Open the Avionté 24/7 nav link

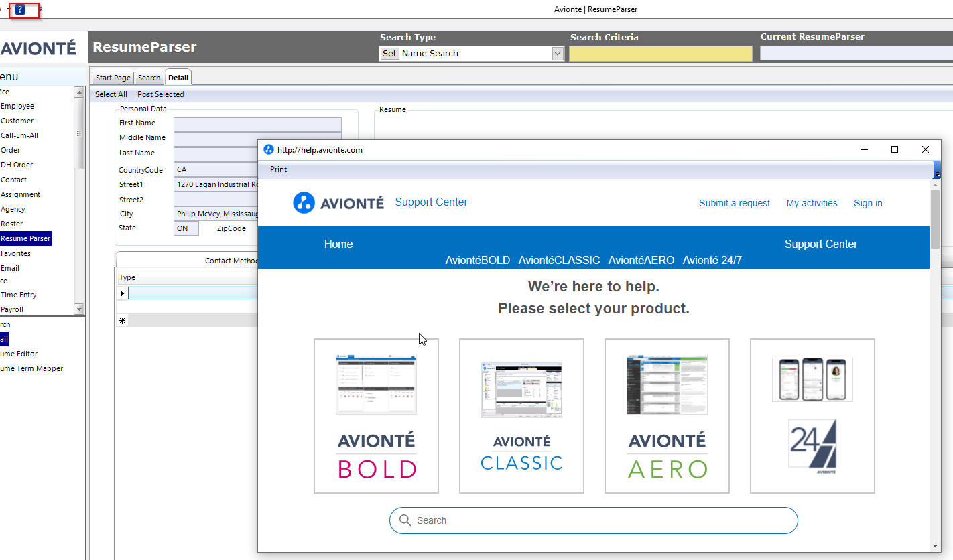coord(712,261)
